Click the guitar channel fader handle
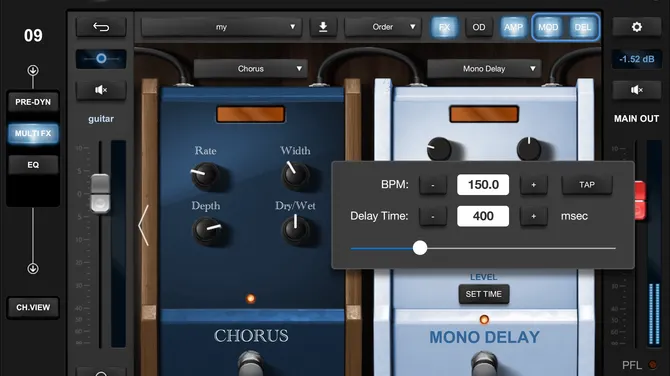Screen dimensions: 670x376 pos(100,193)
